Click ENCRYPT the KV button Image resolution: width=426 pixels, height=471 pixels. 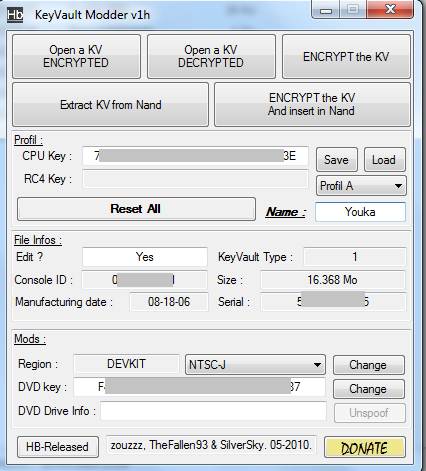click(x=346, y=56)
